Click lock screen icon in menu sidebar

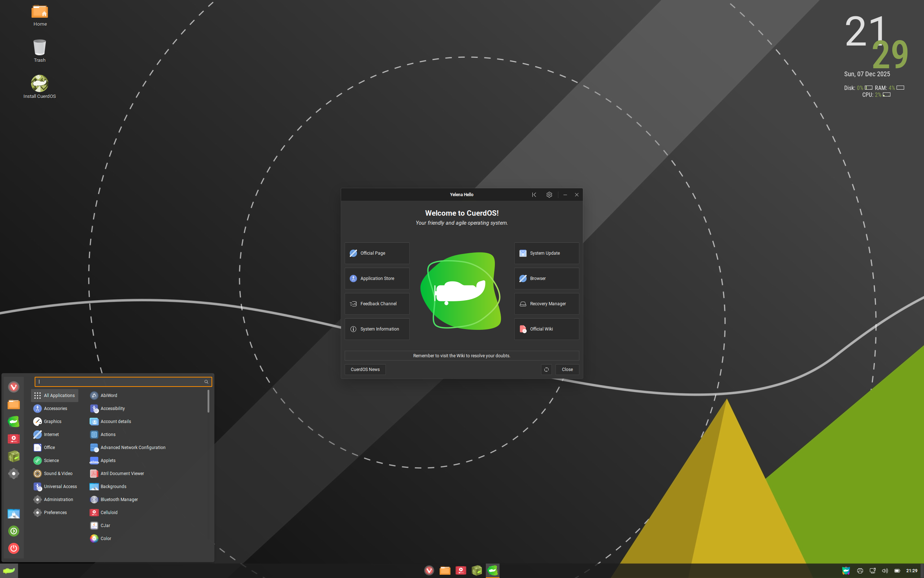tap(14, 514)
